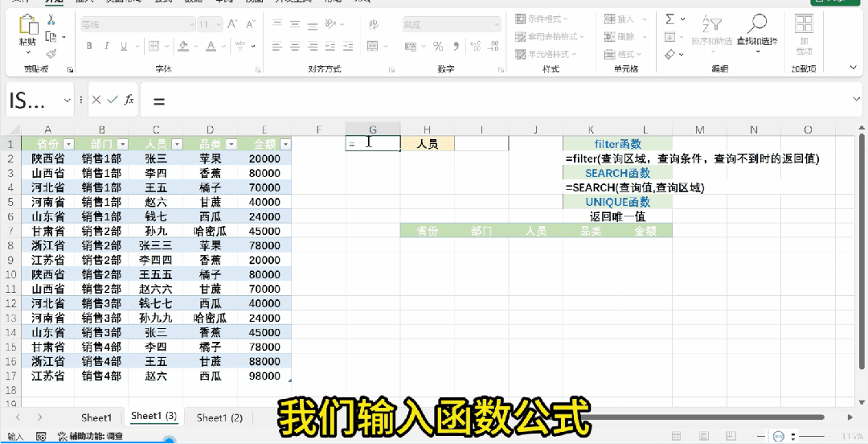Align text to bottom
The width and height of the screenshot is (868, 444).
coord(313,24)
